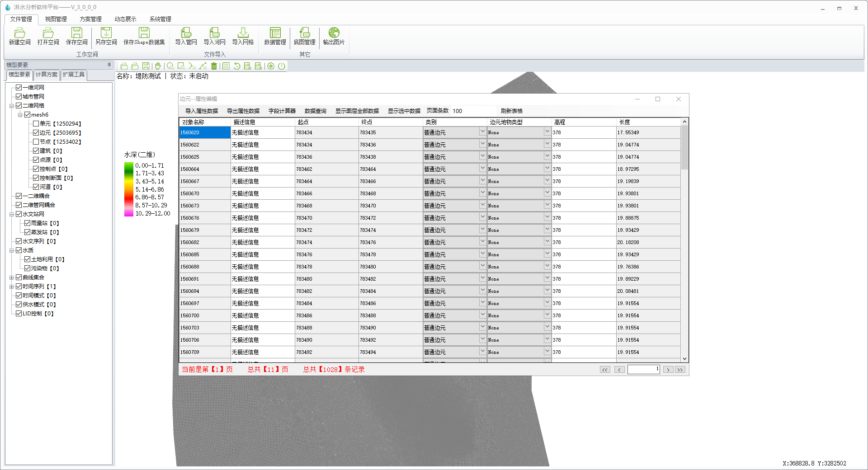Click 显示图层全部数据
The width and height of the screenshot is (868, 470).
click(357, 111)
